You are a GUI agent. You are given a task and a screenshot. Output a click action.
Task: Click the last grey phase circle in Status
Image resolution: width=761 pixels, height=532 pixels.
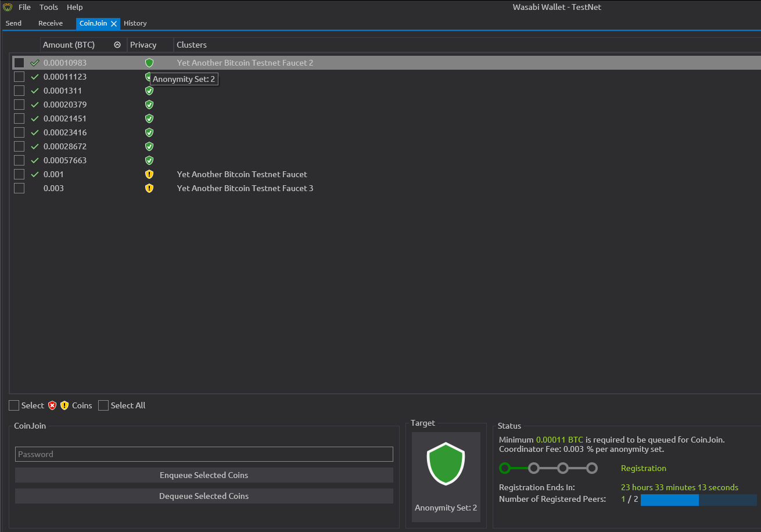(592, 468)
